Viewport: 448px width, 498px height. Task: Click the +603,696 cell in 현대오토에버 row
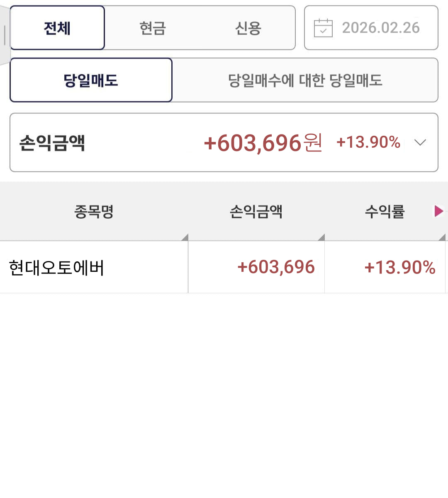276,267
